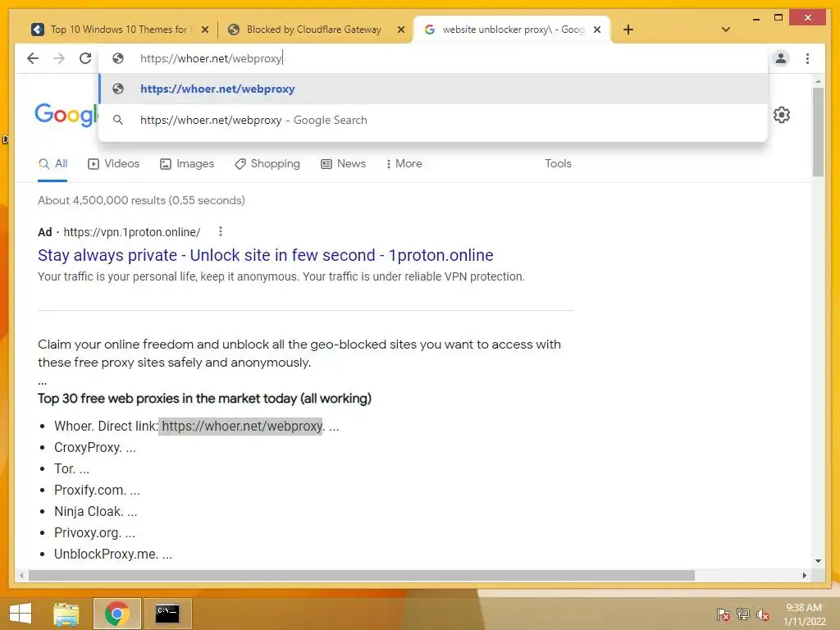The height and width of the screenshot is (630, 840).
Task: Click the Google logo
Action: pyautogui.click(x=66, y=115)
